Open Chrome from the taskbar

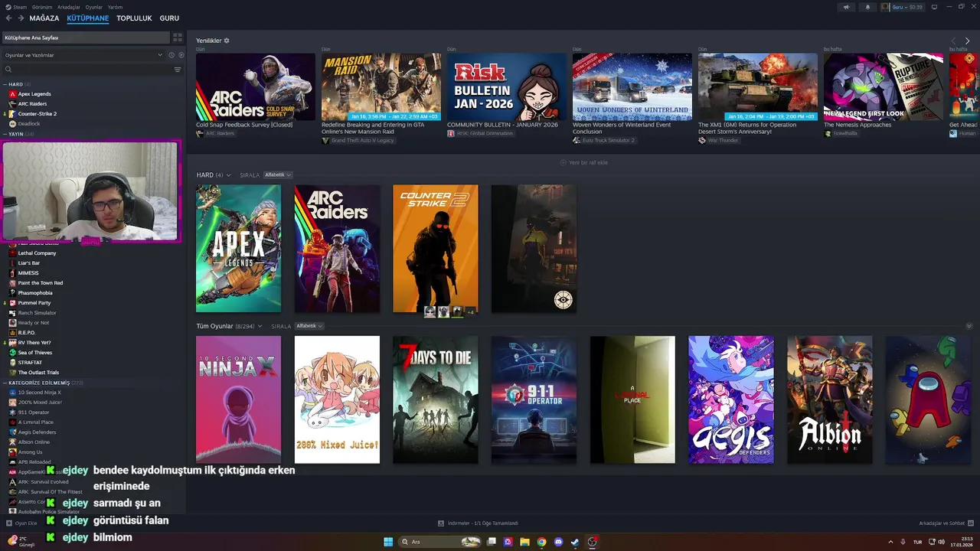[541, 542]
